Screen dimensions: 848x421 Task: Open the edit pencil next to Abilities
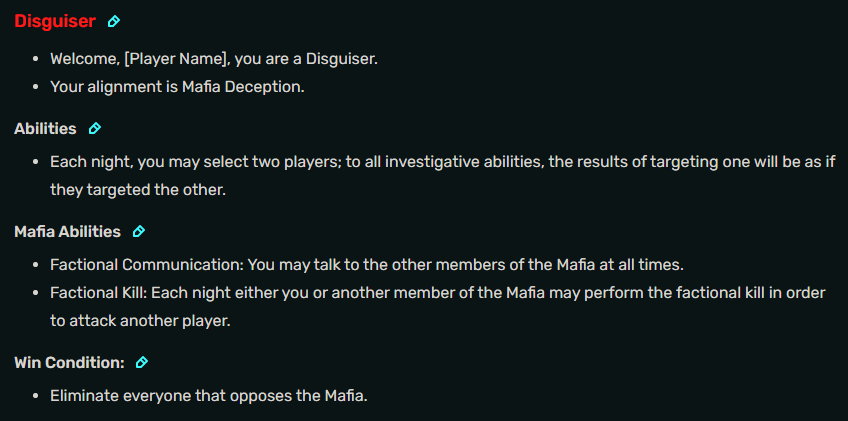95,129
